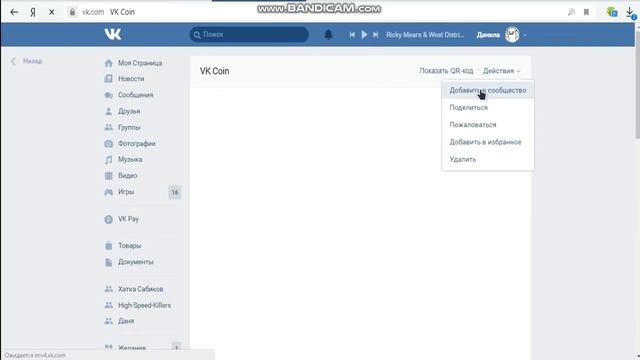Viewport: 640px width, 360px height.
Task: Click the shopping bag icon beside Товары
Action: (108, 246)
